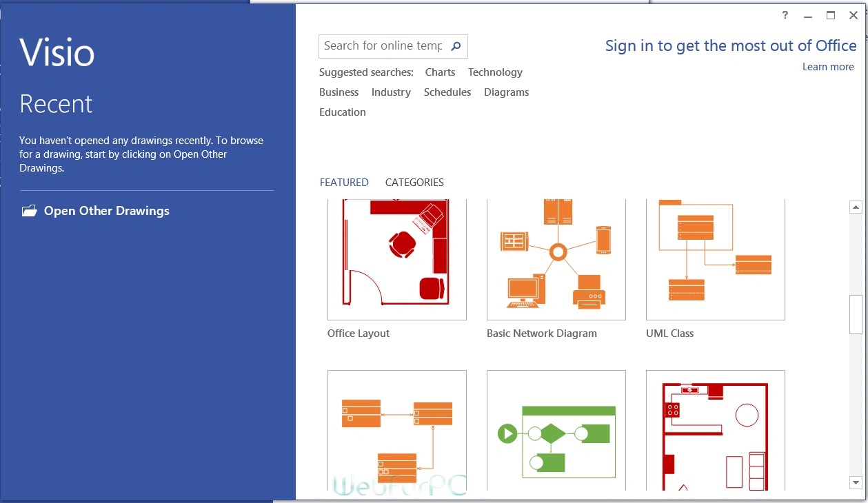Open the green workflow diagram template

(x=556, y=433)
